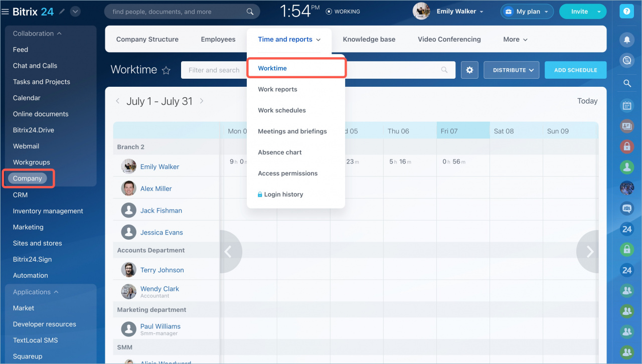Open notifications bell in right sidebar
The height and width of the screenshot is (364, 642).
coord(626,39)
